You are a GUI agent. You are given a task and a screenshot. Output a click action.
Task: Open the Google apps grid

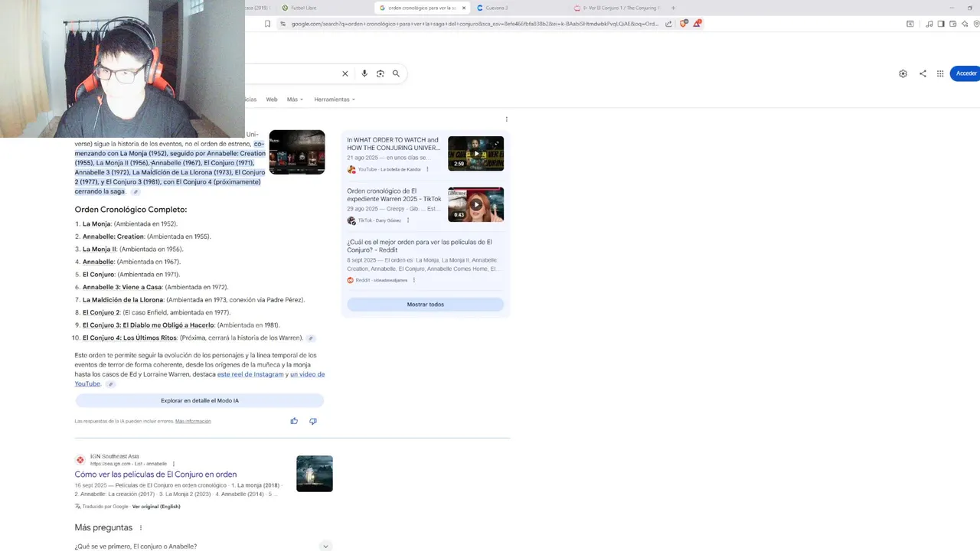[940, 73]
